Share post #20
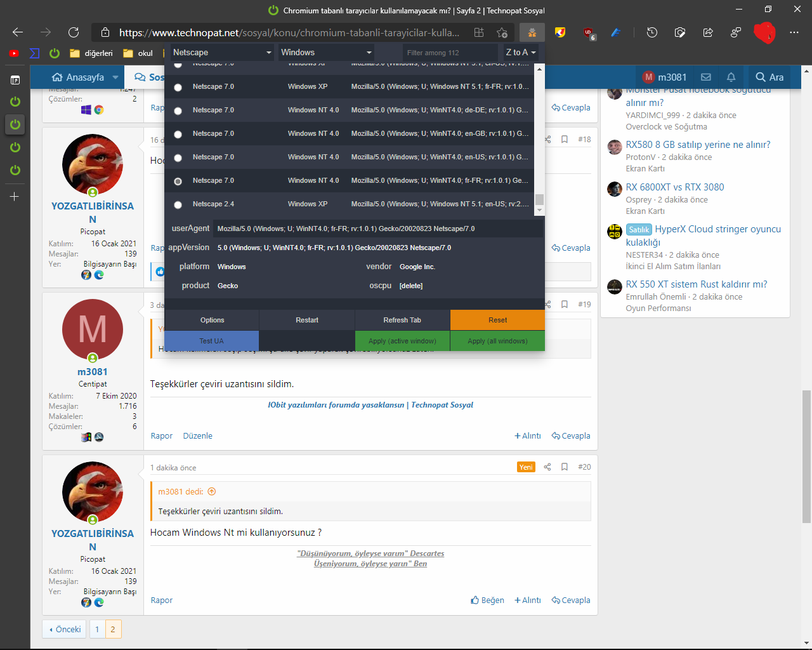The image size is (812, 650). click(x=547, y=467)
